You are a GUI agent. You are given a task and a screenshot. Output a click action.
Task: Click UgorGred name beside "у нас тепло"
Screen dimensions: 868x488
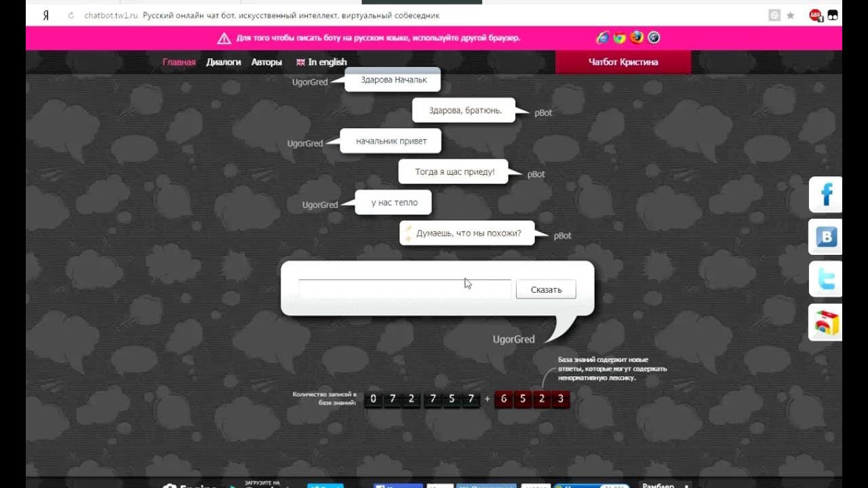point(320,205)
